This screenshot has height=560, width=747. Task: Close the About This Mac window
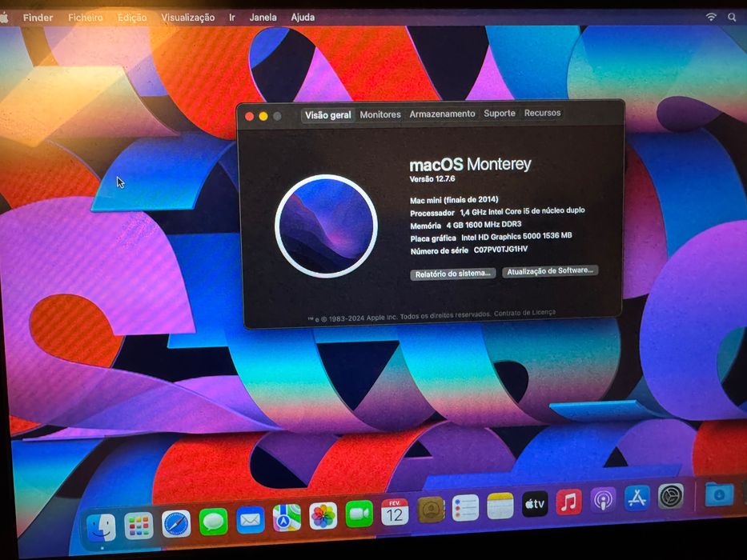pyautogui.click(x=249, y=117)
